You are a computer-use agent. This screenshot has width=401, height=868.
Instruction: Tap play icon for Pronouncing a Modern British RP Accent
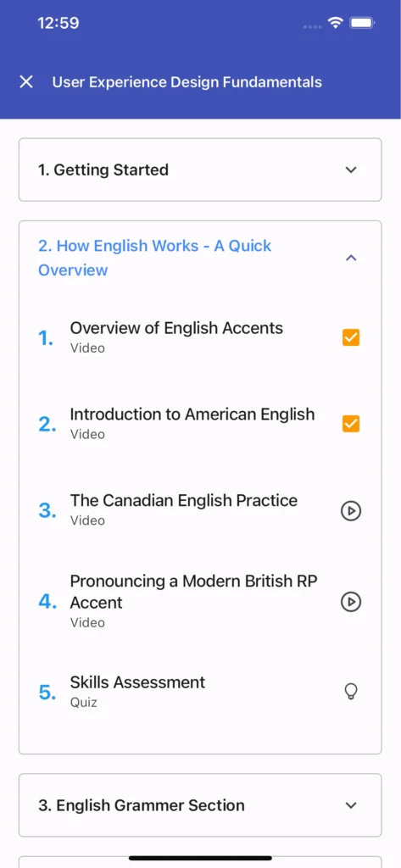pos(351,601)
